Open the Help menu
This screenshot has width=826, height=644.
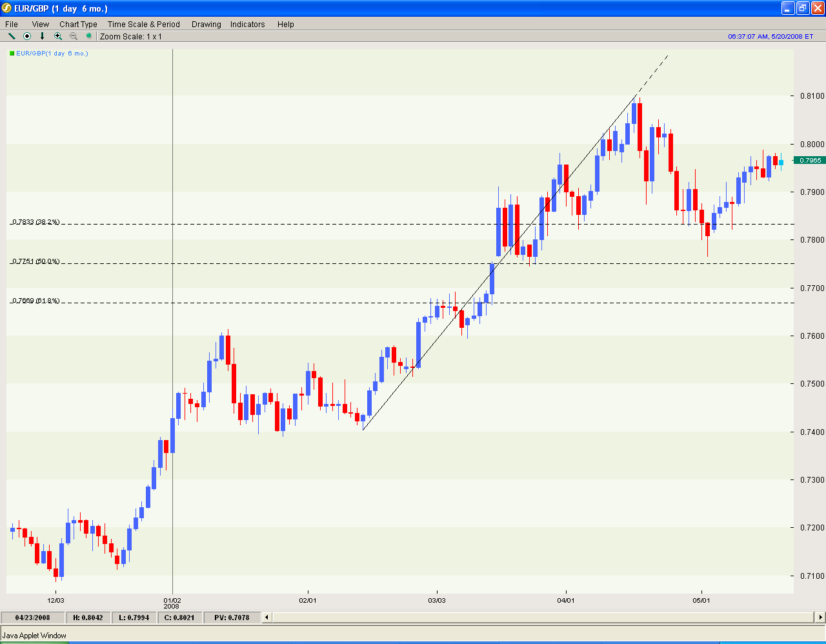pos(286,25)
